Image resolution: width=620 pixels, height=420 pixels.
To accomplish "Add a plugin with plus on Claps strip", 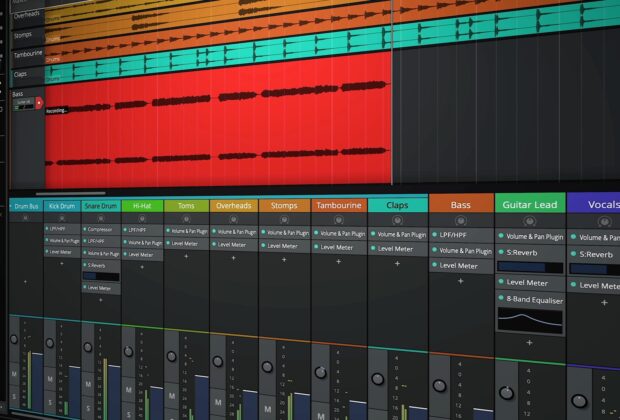I will [397, 263].
